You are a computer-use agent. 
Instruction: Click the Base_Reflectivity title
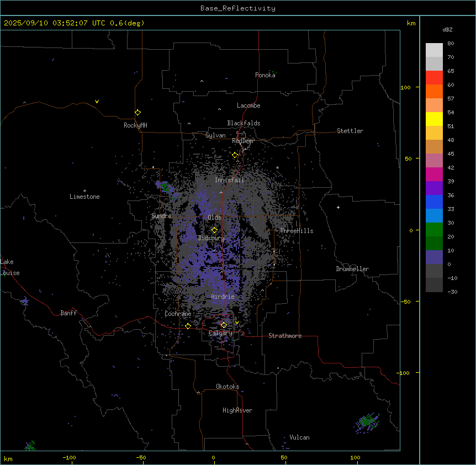(238, 8)
